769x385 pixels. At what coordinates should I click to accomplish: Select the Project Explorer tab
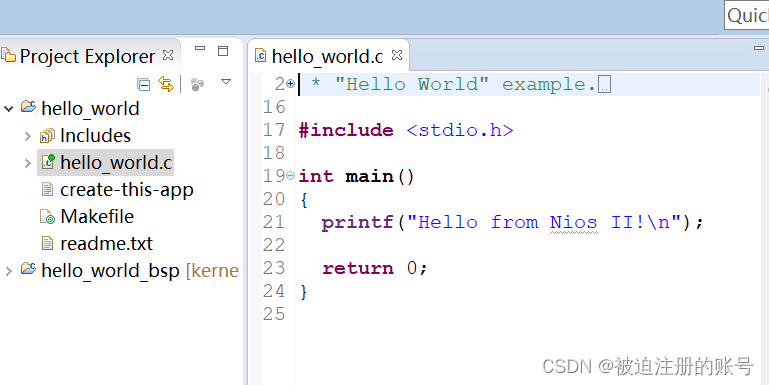coord(87,56)
